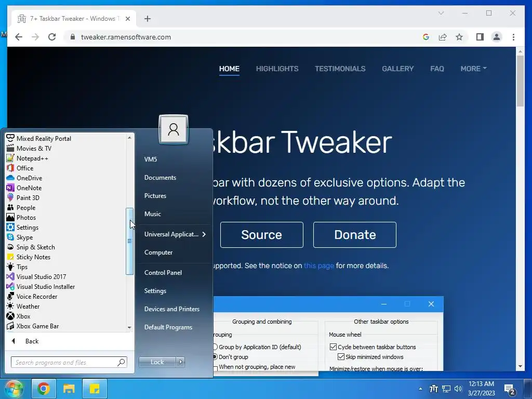The height and width of the screenshot is (399, 532).
Task: Click the Source button
Action: [262, 235]
